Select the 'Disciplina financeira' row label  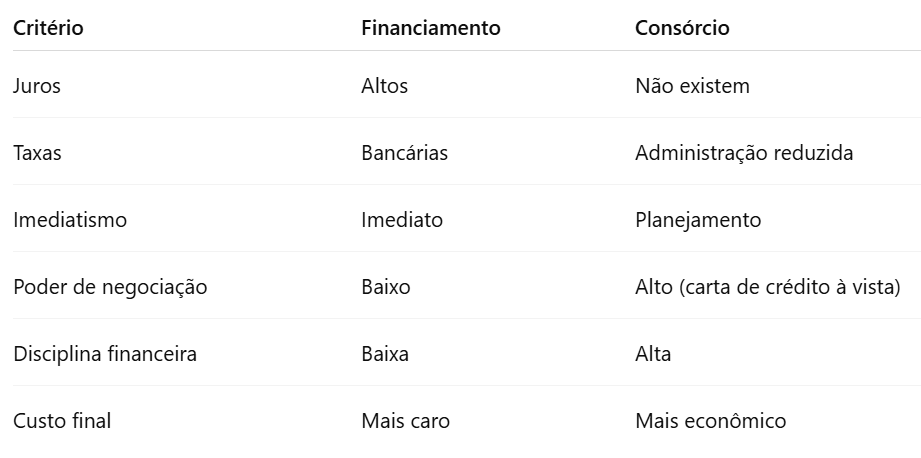pos(105,354)
